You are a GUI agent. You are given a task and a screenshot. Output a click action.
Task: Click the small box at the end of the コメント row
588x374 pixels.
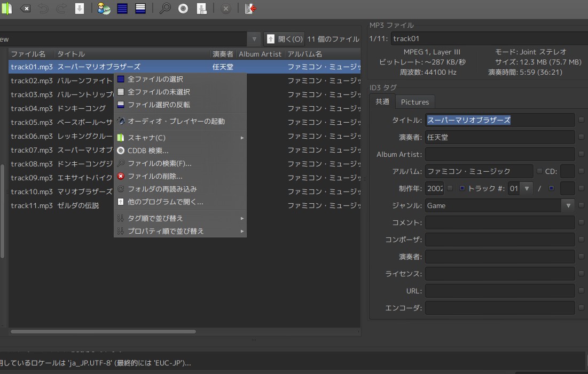pyautogui.click(x=581, y=222)
